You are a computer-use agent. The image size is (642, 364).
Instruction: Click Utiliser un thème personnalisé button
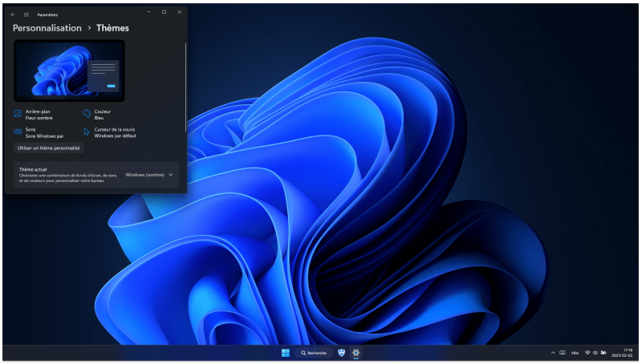coord(49,148)
